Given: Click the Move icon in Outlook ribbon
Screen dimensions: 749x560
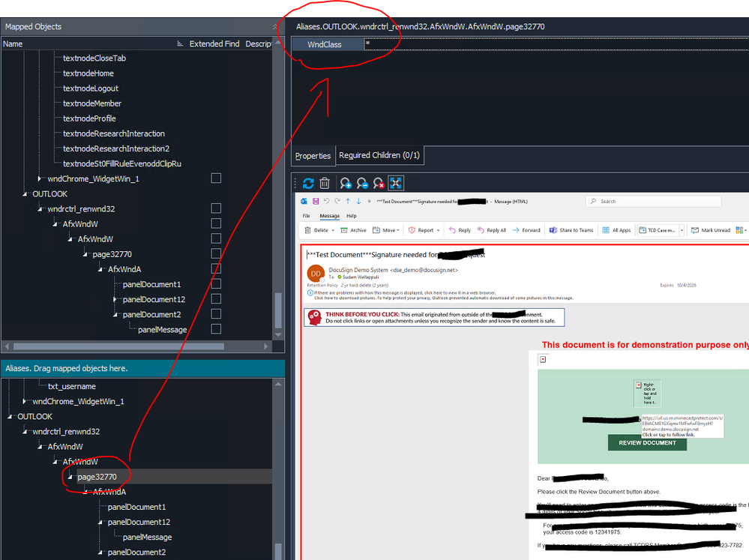Looking at the screenshot, I should pos(376,230).
